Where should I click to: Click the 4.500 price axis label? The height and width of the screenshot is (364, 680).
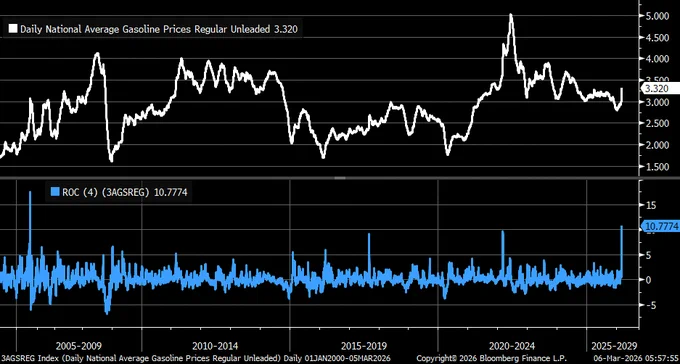(x=657, y=38)
